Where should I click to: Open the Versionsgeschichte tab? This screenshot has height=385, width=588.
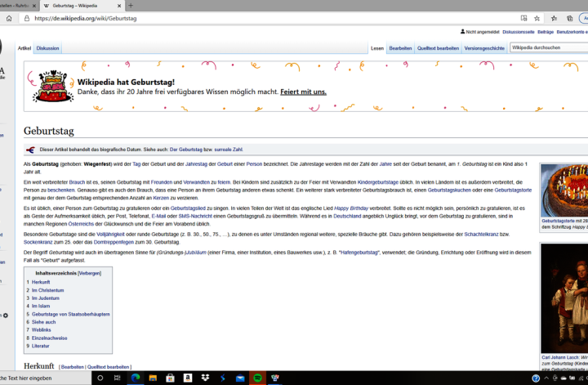pos(484,48)
